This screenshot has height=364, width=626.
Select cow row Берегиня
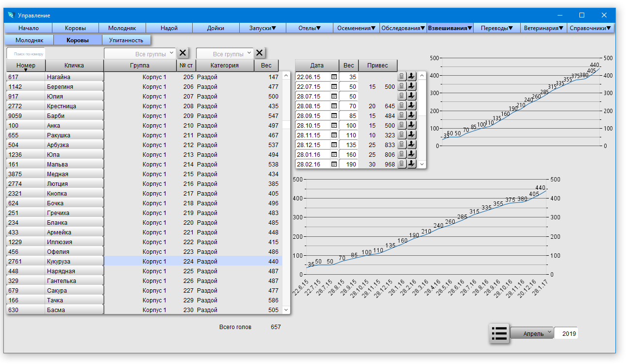144,86
